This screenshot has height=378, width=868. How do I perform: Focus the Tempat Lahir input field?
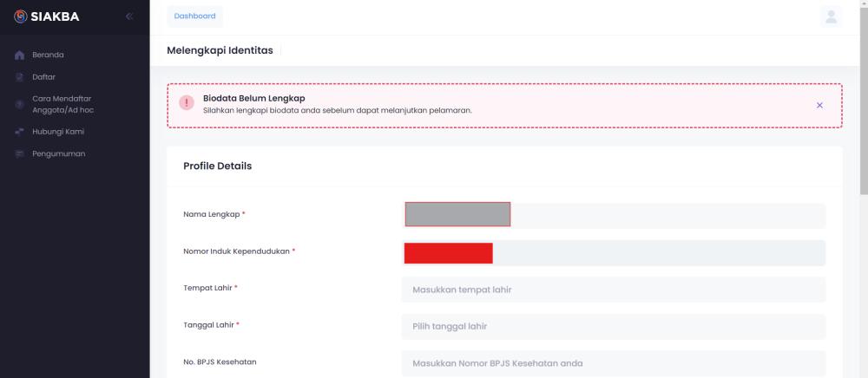click(614, 290)
